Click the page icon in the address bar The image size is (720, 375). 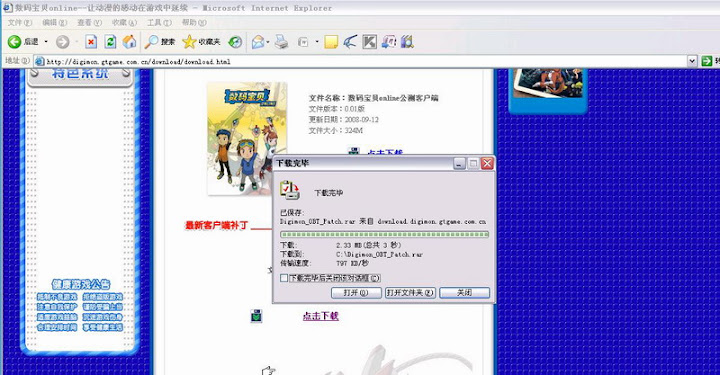tap(40, 61)
